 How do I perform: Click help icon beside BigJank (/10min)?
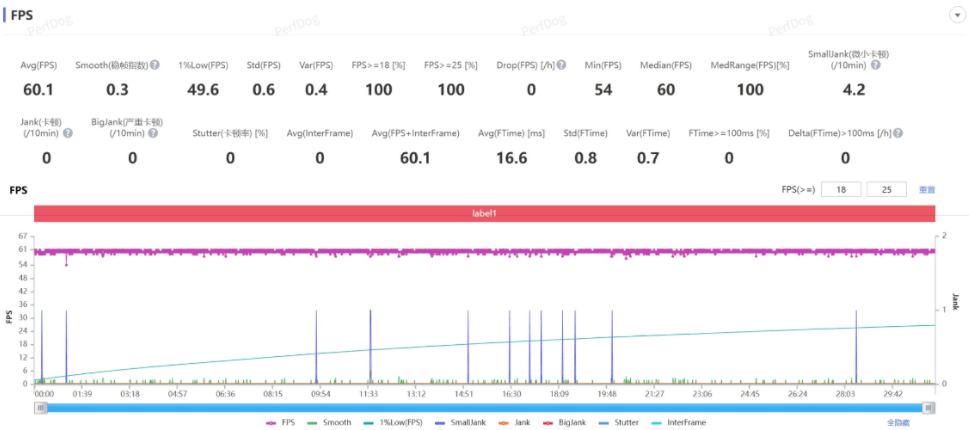pyautogui.click(x=153, y=133)
